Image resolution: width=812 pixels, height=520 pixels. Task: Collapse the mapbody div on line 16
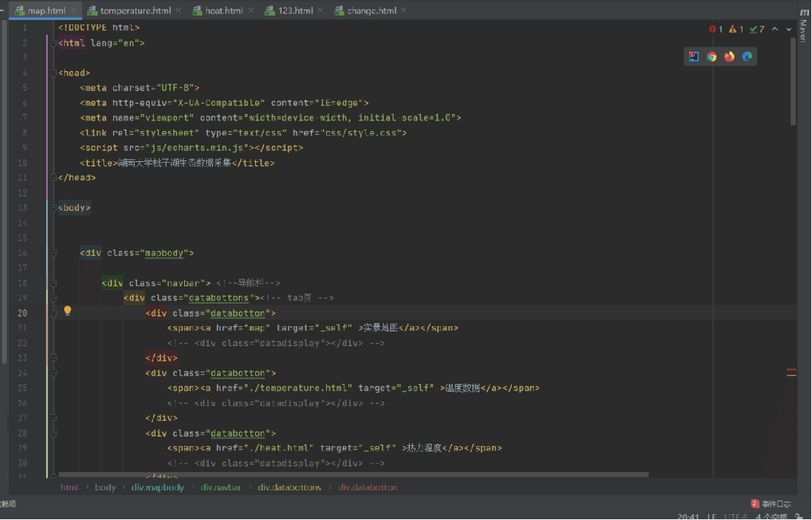point(53,253)
